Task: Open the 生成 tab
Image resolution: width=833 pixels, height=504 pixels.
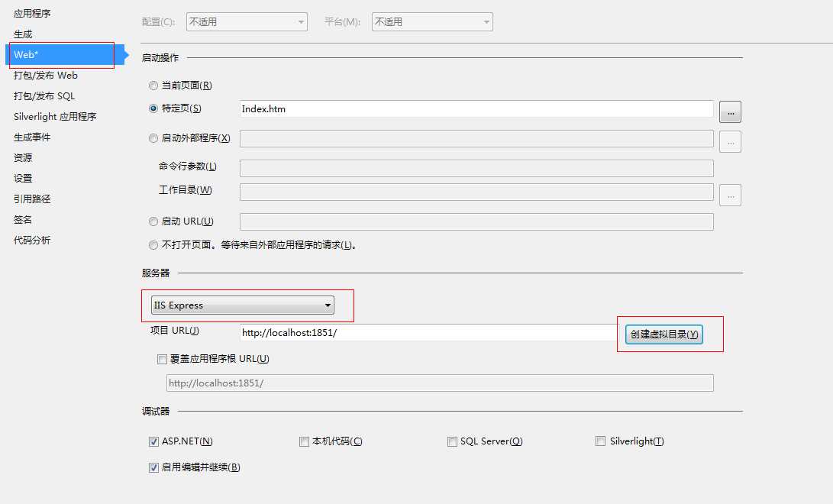Action: (23, 34)
